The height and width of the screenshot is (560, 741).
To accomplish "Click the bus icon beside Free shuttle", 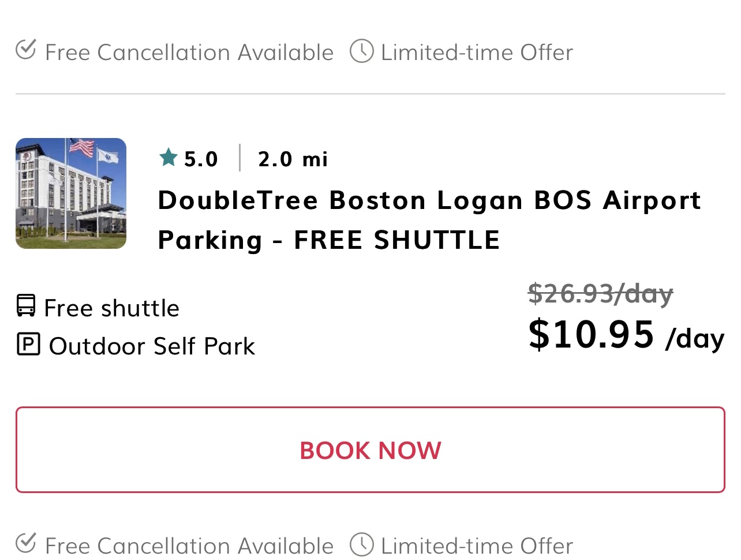I will (26, 305).
